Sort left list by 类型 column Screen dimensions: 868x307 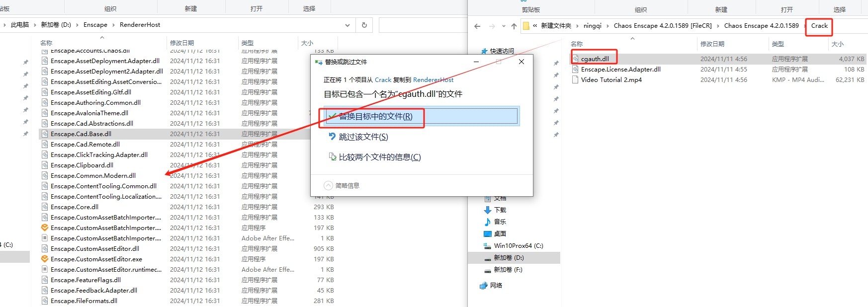[x=248, y=43]
